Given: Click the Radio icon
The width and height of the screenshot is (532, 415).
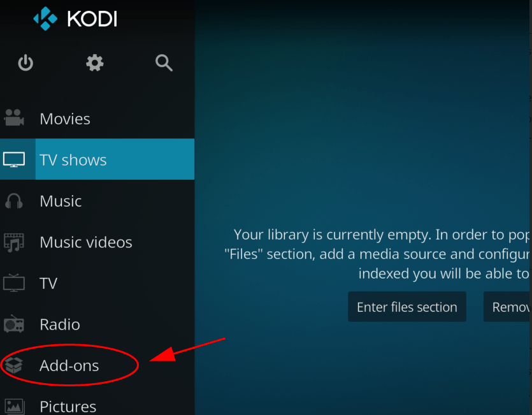Looking at the screenshot, I should [14, 324].
